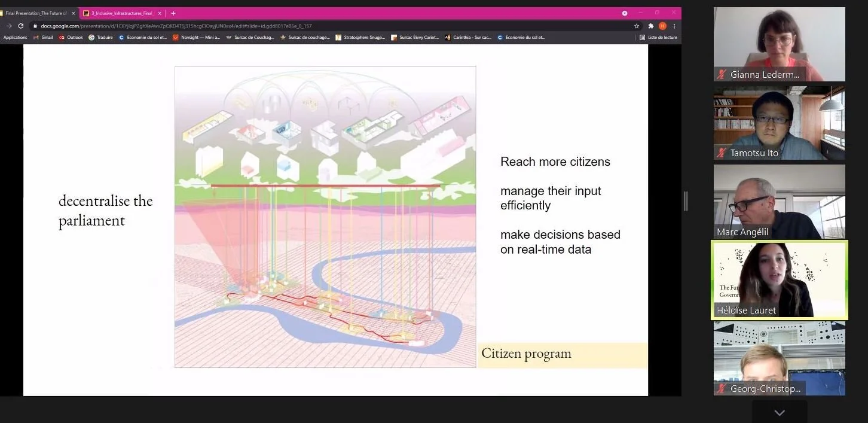This screenshot has width=868, height=423.
Task: Bookmark this page with the star icon
Action: tap(637, 26)
